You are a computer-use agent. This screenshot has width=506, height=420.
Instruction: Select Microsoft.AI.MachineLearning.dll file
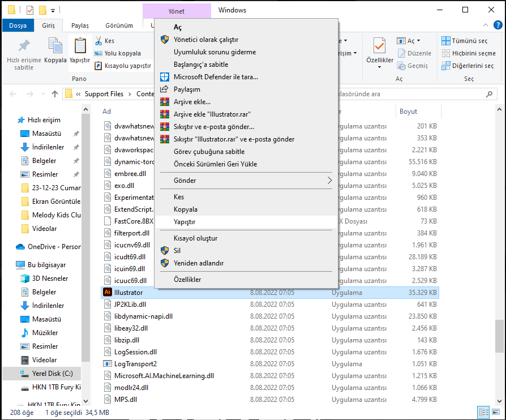point(270,376)
